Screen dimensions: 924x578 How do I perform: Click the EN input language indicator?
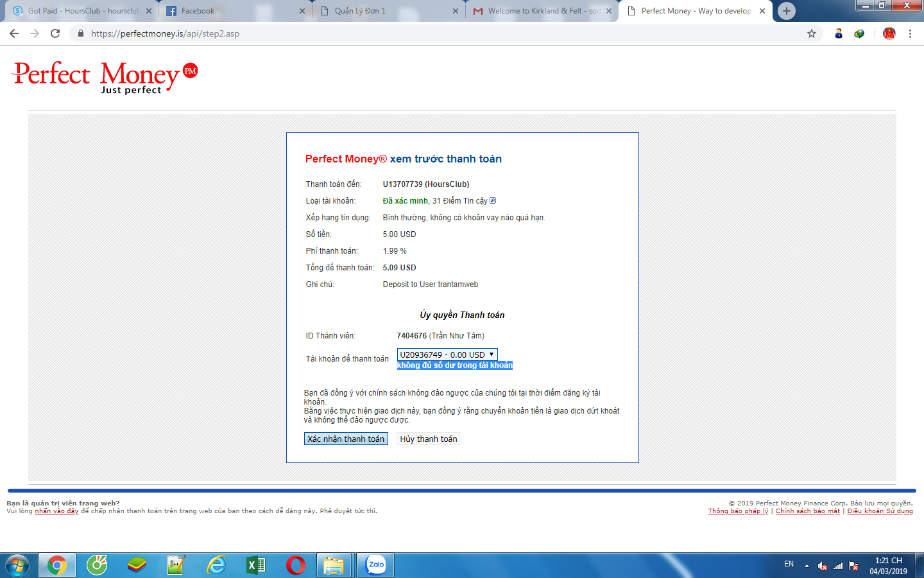789,564
